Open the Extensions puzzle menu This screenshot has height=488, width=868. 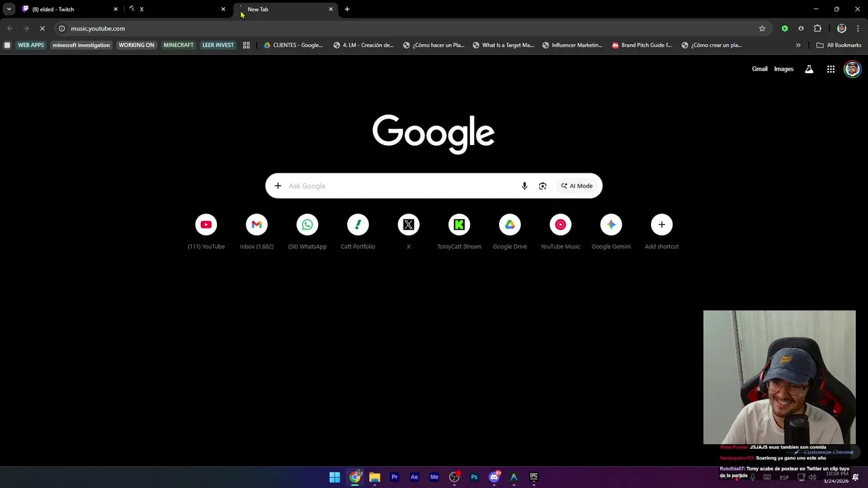pos(817,28)
